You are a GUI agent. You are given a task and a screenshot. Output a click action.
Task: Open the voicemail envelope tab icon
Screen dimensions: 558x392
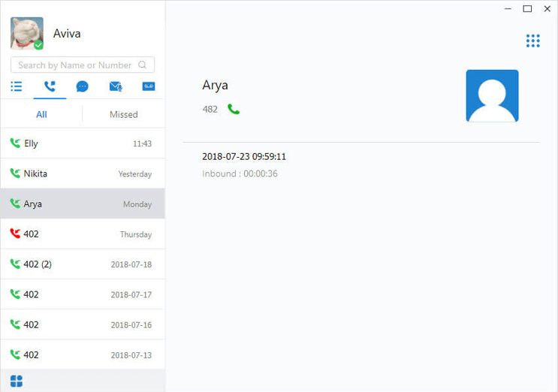coord(116,86)
